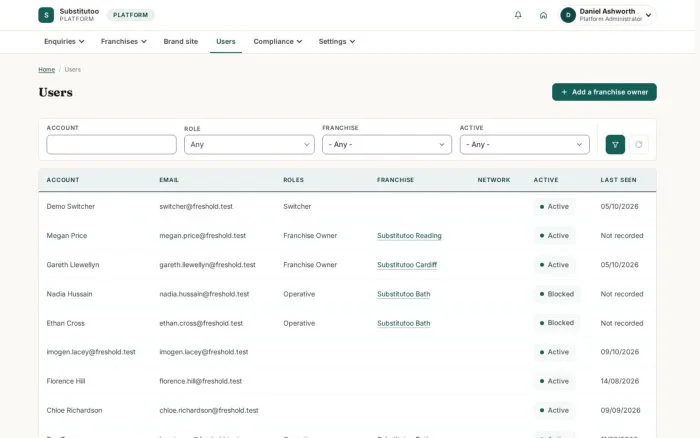Select the Users tab
Viewport: 700px width, 438px height.
click(x=226, y=42)
